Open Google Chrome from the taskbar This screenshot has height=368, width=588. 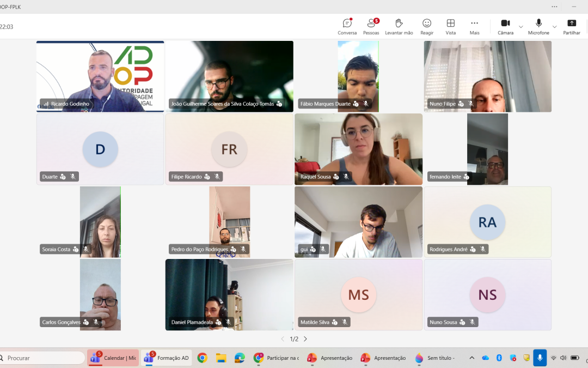point(203,358)
